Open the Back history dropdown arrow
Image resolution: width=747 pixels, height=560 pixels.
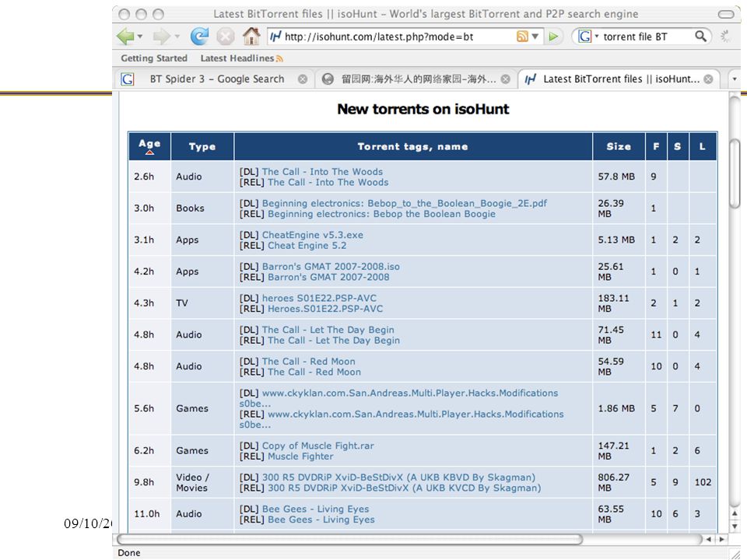(x=140, y=37)
